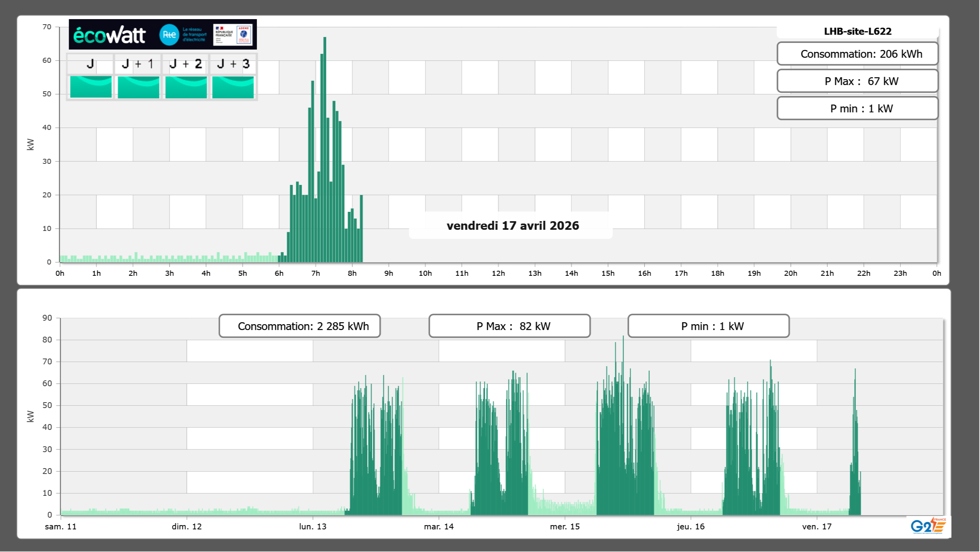Click the P Max : 82 kW box
980x552 pixels.
coord(509,326)
